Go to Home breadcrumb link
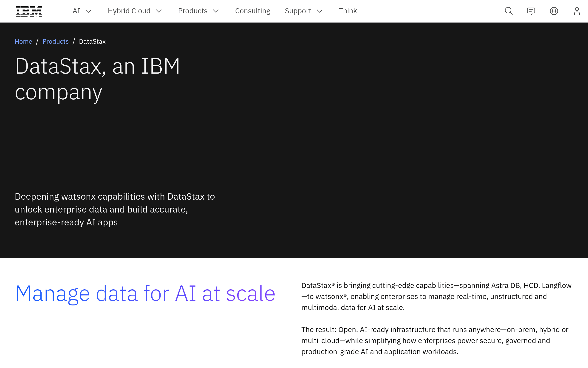 pyautogui.click(x=23, y=41)
